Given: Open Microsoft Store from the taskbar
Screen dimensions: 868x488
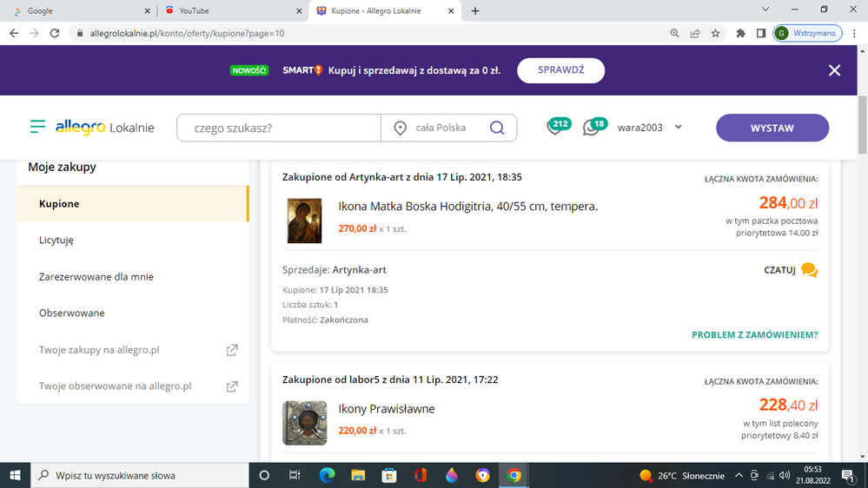Looking at the screenshot, I should click(x=389, y=475).
